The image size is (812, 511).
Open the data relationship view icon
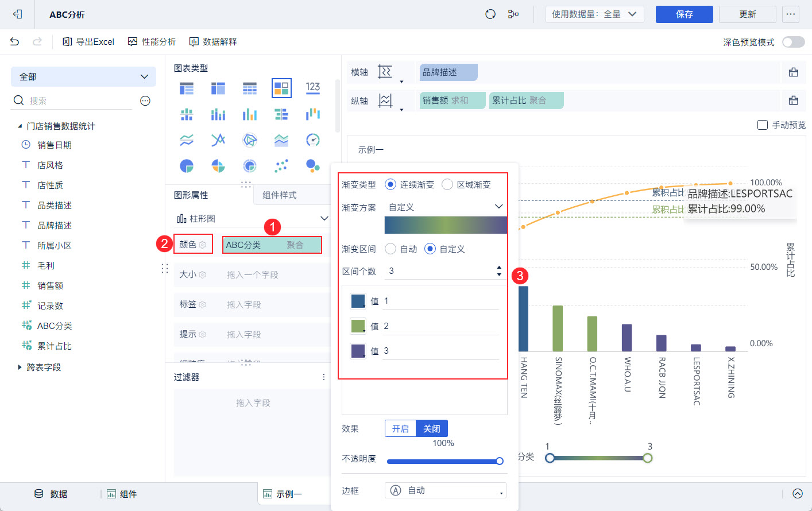click(x=513, y=14)
